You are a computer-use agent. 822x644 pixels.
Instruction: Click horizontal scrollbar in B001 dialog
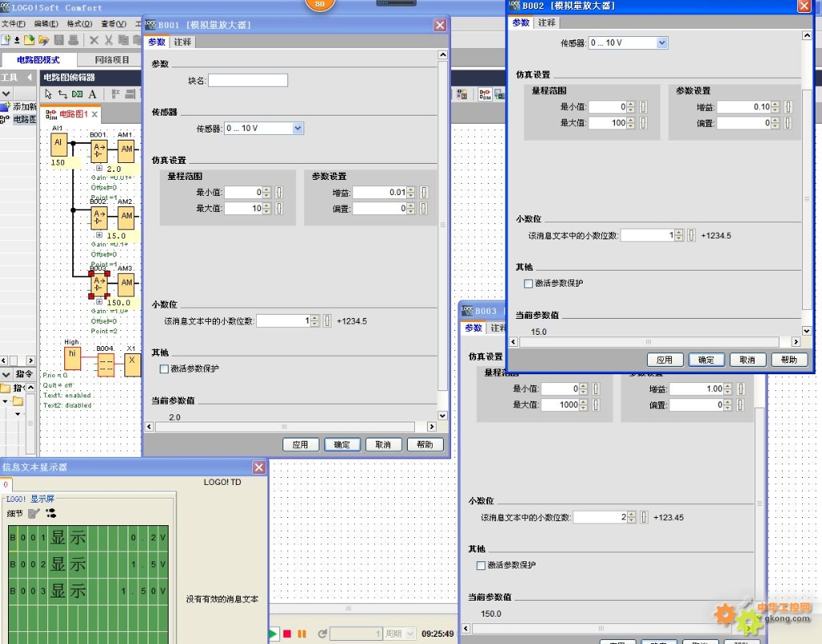click(x=285, y=427)
